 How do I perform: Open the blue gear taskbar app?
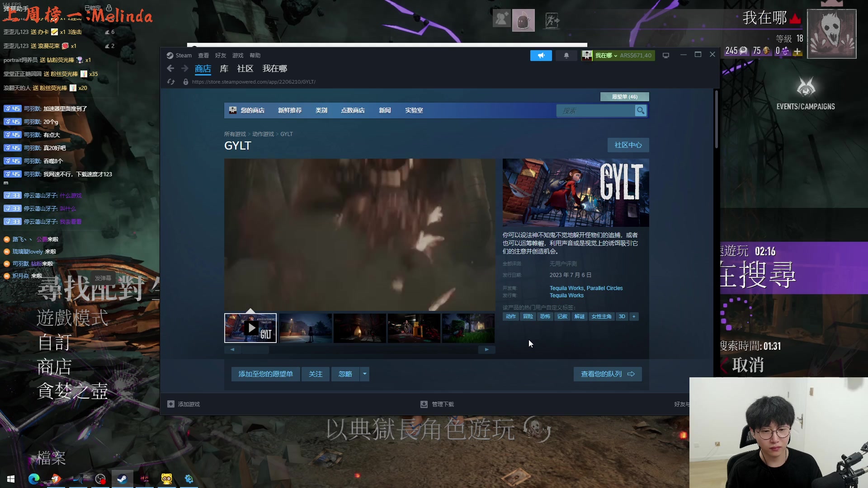point(189,479)
